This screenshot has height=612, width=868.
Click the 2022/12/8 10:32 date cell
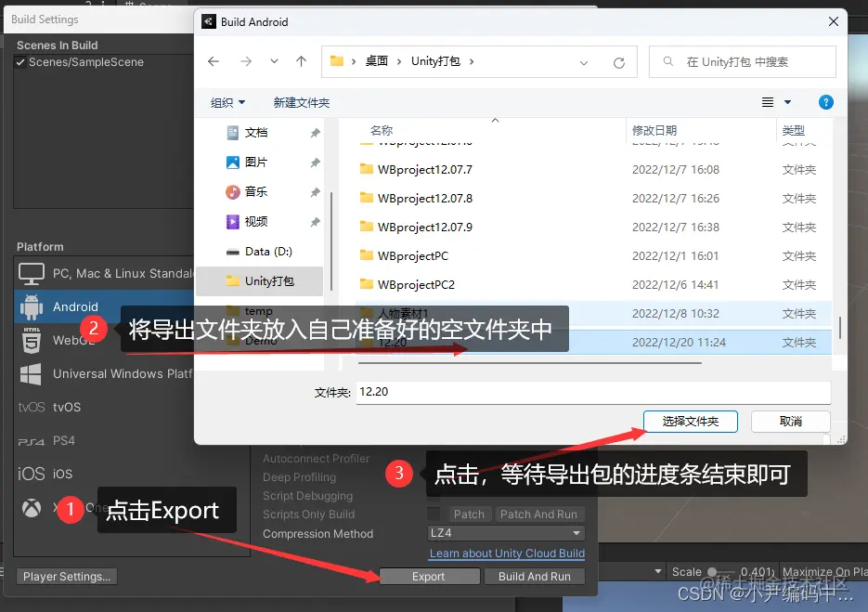pyautogui.click(x=675, y=314)
